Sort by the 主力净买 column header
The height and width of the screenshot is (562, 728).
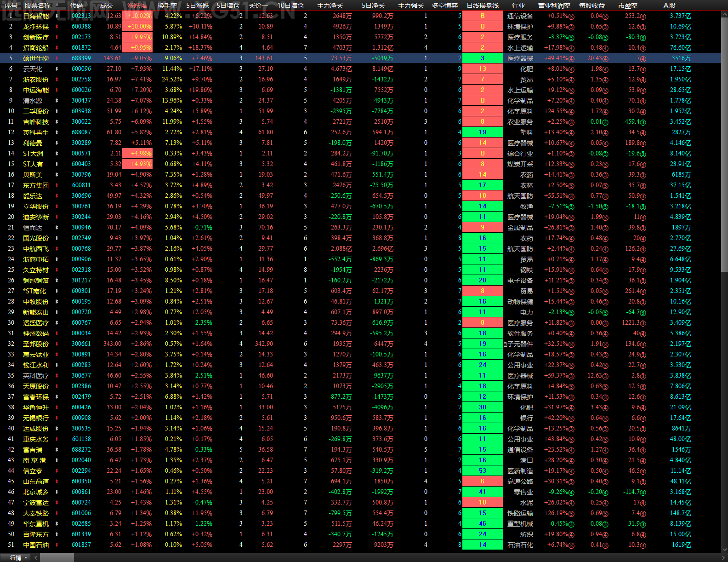(330, 6)
